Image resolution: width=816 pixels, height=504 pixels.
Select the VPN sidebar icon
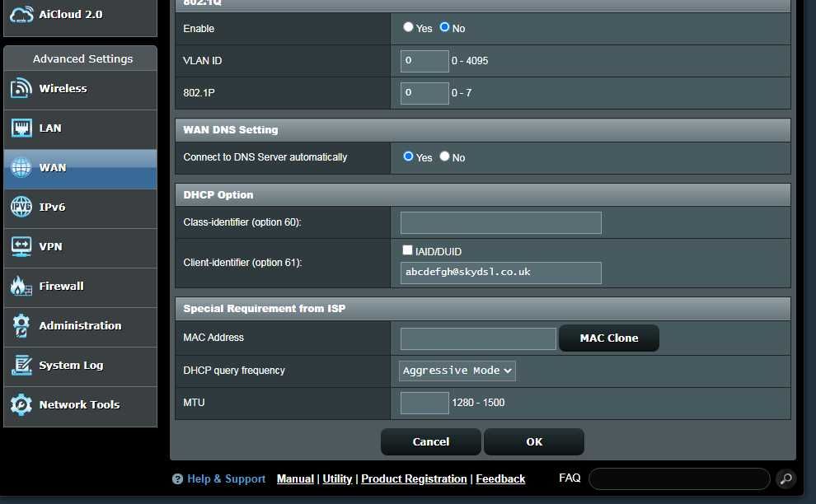coord(21,247)
